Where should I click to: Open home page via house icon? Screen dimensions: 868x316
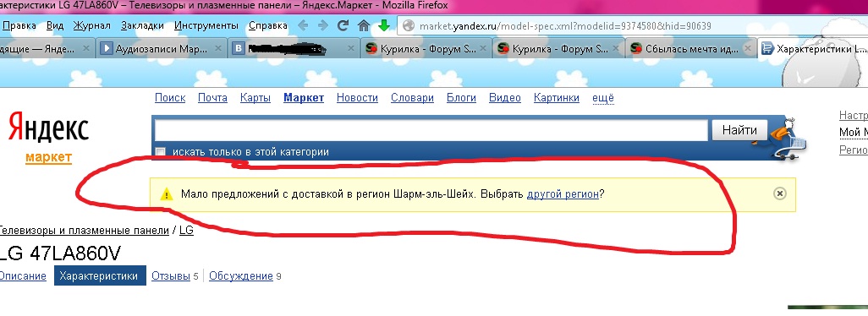click(x=364, y=25)
